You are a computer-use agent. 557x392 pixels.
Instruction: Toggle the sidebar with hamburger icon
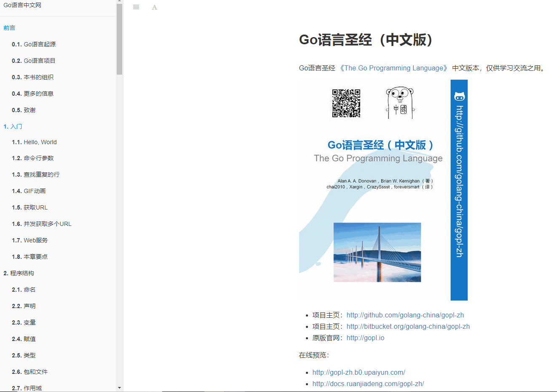click(x=136, y=7)
